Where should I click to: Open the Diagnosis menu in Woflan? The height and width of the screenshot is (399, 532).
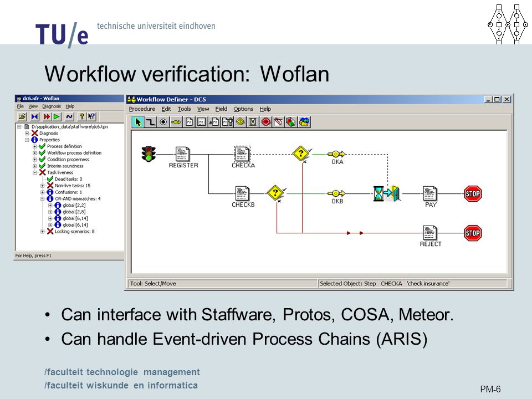[x=51, y=106]
